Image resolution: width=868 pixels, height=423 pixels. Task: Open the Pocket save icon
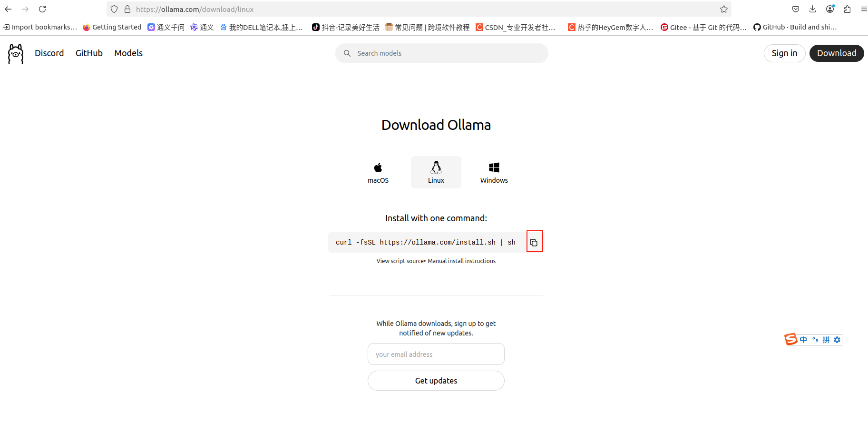tap(796, 9)
